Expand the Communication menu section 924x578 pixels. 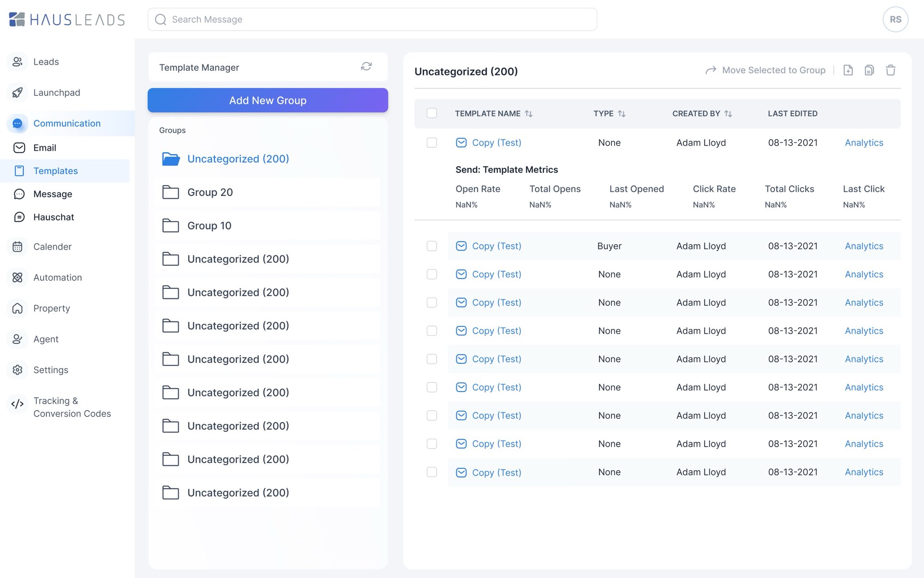coord(67,123)
